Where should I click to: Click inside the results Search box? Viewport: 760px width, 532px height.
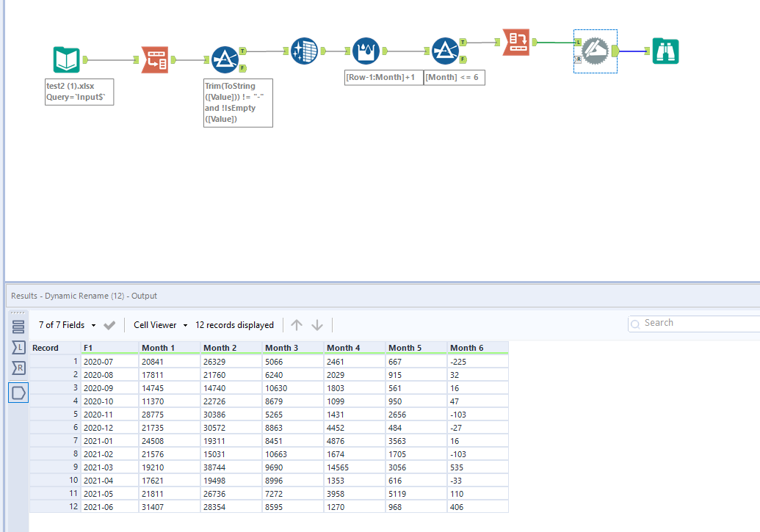pyautogui.click(x=694, y=323)
